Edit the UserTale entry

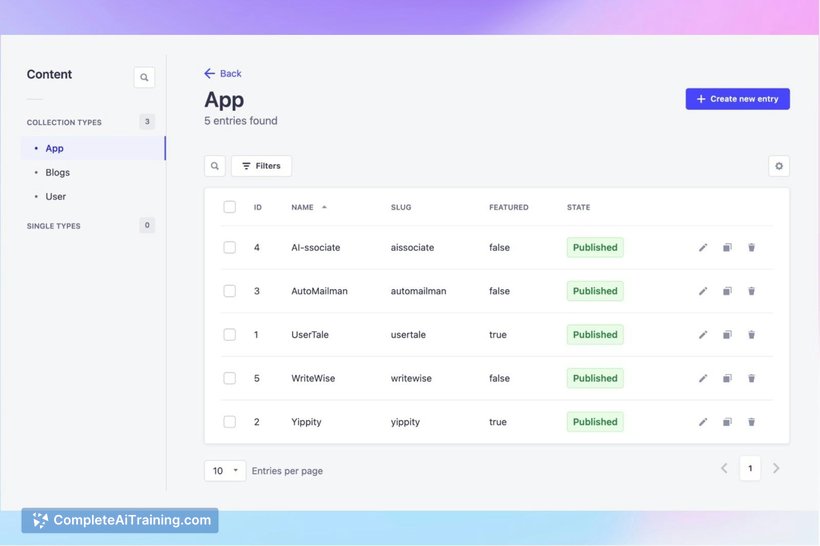tap(703, 335)
